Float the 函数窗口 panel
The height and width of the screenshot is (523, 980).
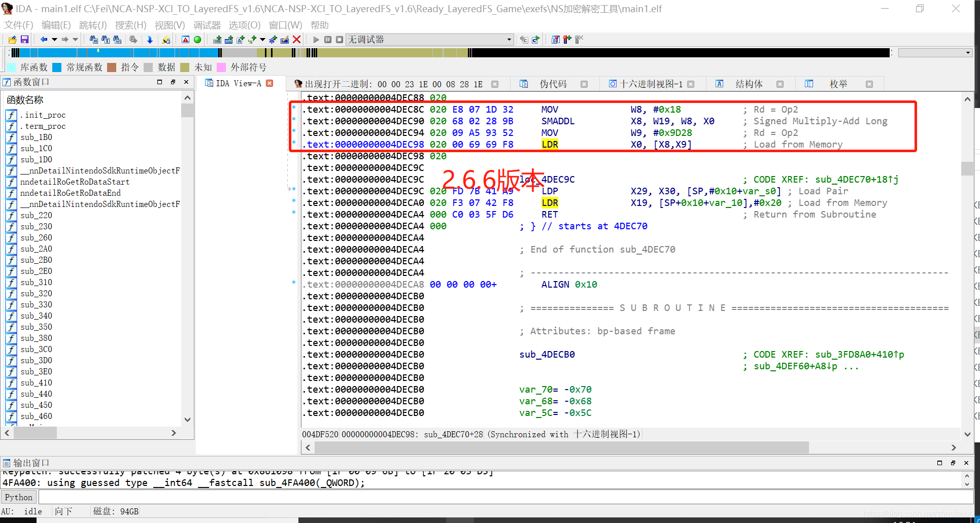[173, 82]
